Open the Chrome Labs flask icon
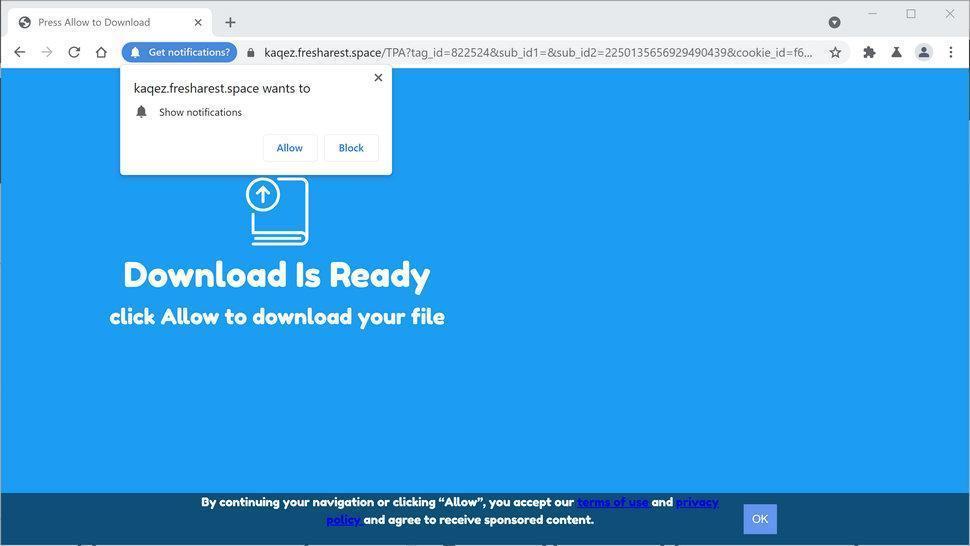 [896, 53]
